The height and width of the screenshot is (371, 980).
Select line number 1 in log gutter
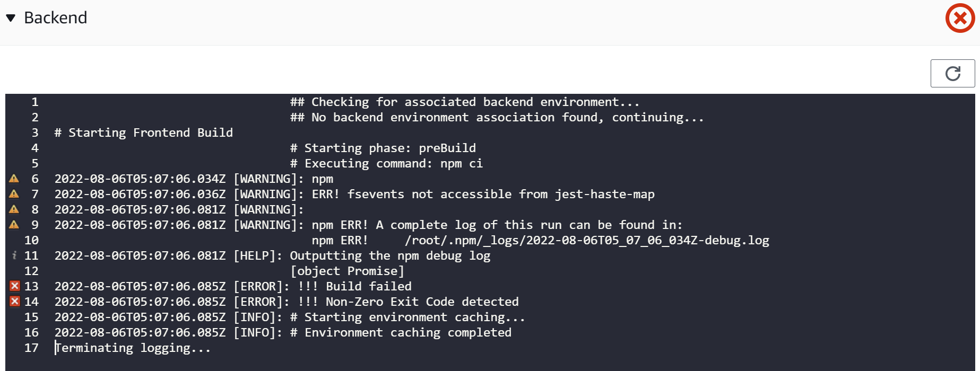34,102
